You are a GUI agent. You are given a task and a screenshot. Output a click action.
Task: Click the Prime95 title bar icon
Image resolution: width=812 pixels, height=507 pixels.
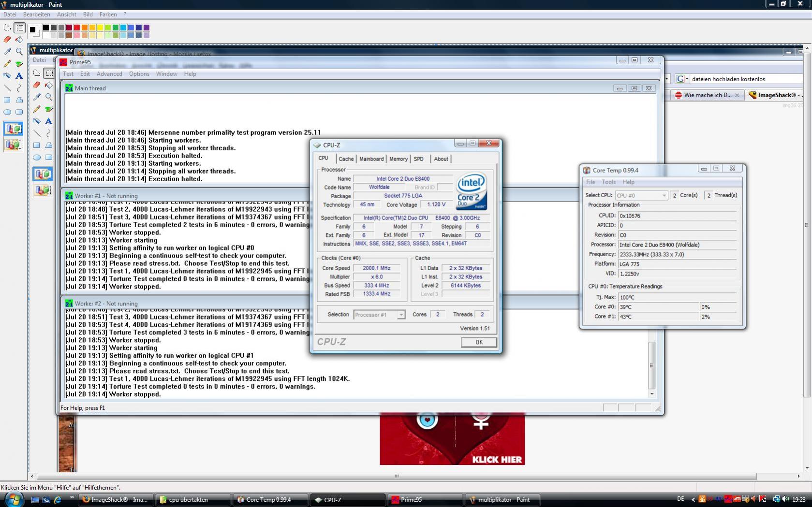[x=63, y=62]
